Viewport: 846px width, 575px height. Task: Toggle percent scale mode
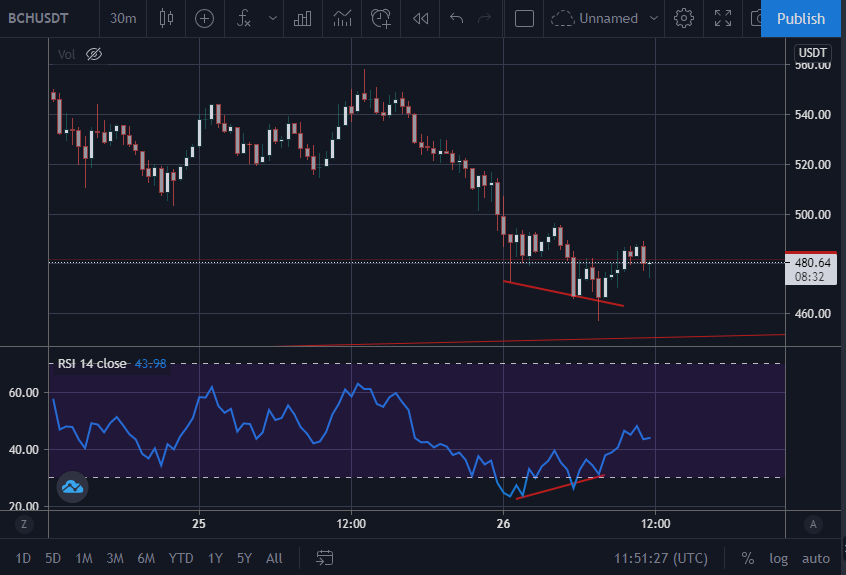748,558
